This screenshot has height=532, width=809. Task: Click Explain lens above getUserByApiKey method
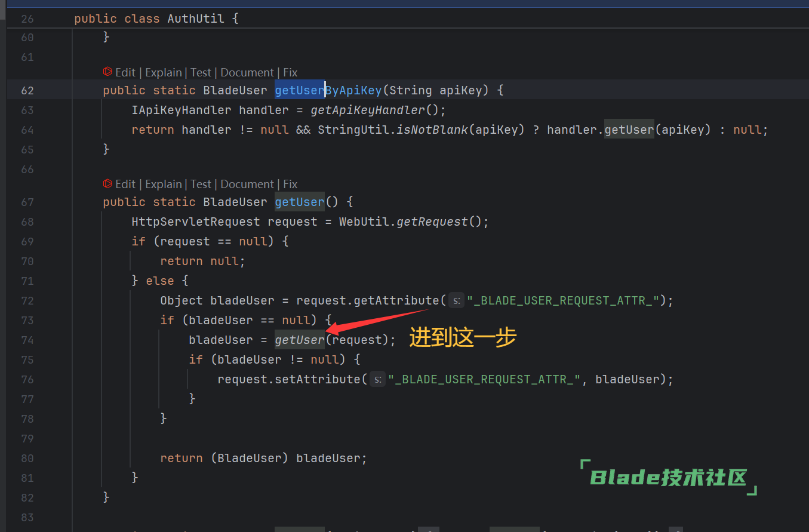click(164, 72)
